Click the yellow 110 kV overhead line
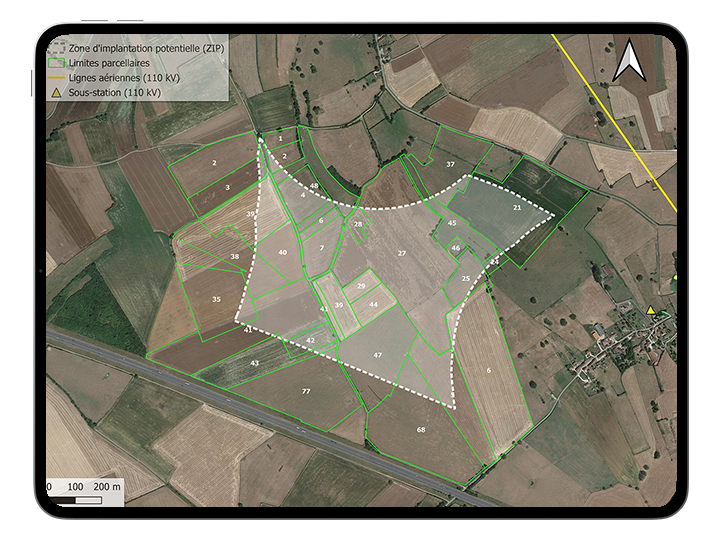Viewport: 720px width, 540px height. (x=621, y=120)
